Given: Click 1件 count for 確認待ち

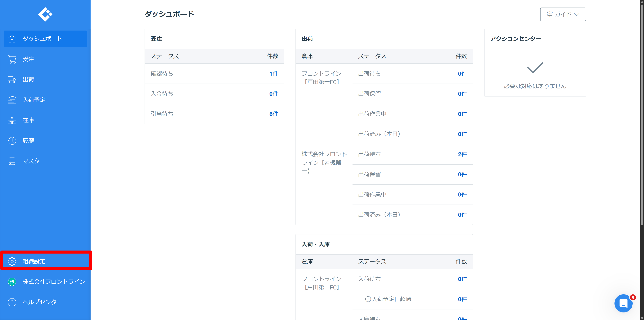Looking at the screenshot, I should tap(274, 73).
